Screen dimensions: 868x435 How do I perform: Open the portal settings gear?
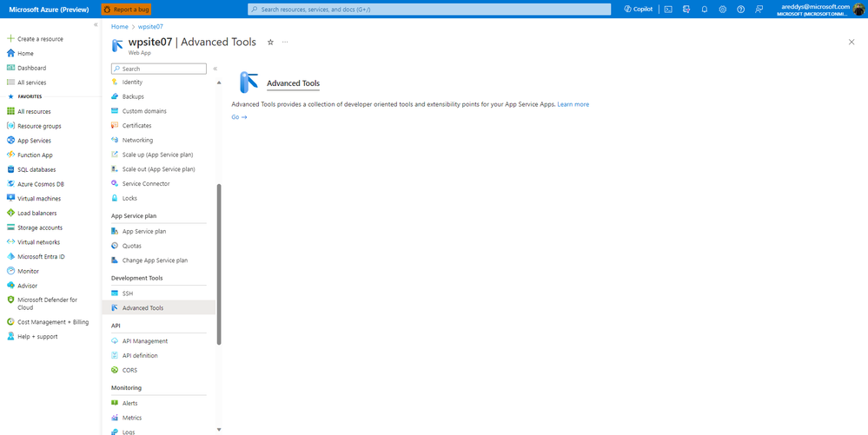722,10
